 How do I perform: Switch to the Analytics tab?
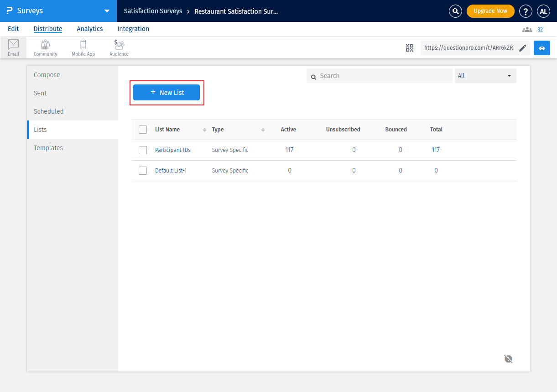[89, 29]
